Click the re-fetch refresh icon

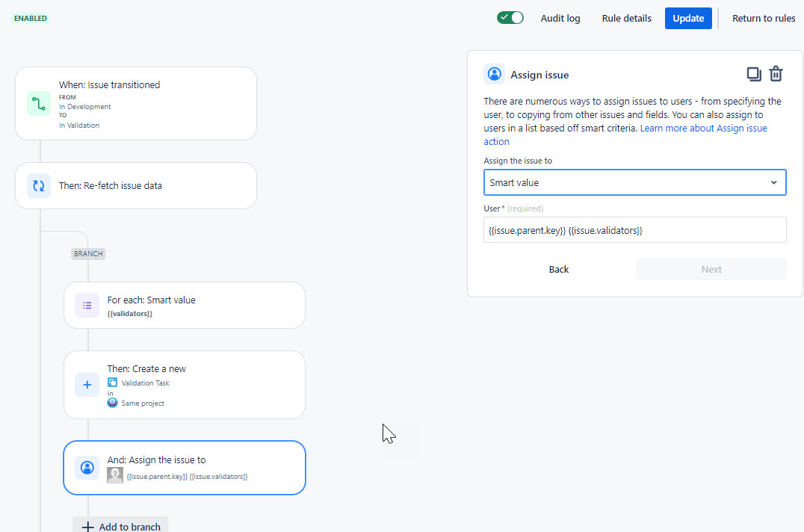click(x=39, y=185)
